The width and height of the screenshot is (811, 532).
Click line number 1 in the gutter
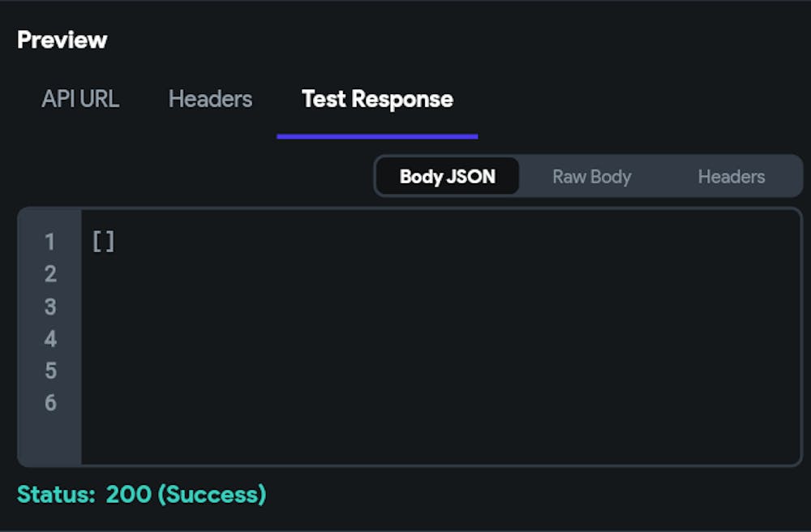[50, 242]
